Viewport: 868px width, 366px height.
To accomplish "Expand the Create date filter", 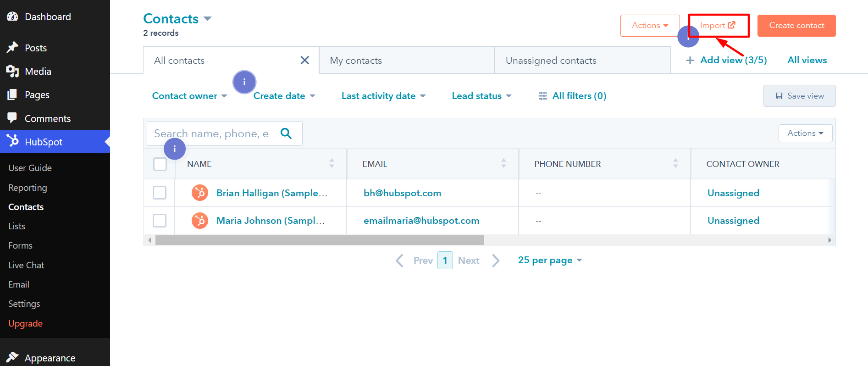I will coord(284,96).
